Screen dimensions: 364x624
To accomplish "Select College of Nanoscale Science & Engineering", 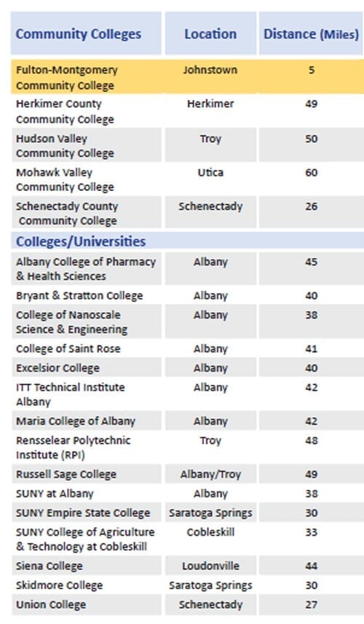I will (71, 322).
